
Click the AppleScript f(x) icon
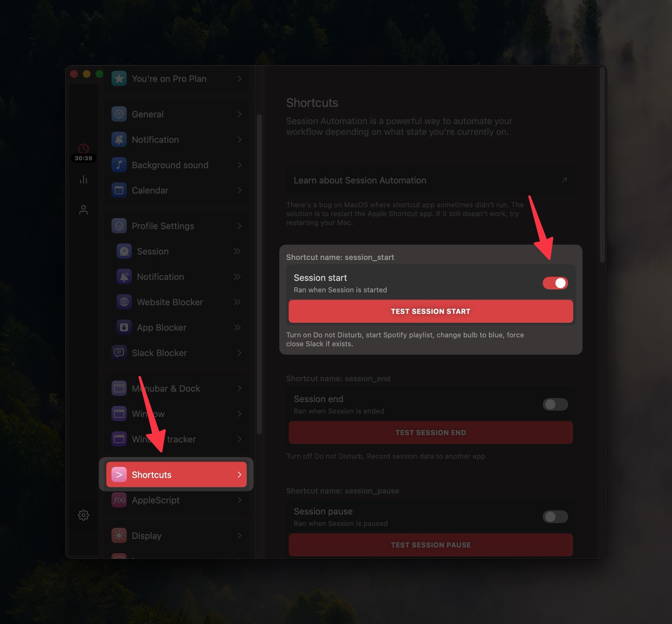point(119,500)
